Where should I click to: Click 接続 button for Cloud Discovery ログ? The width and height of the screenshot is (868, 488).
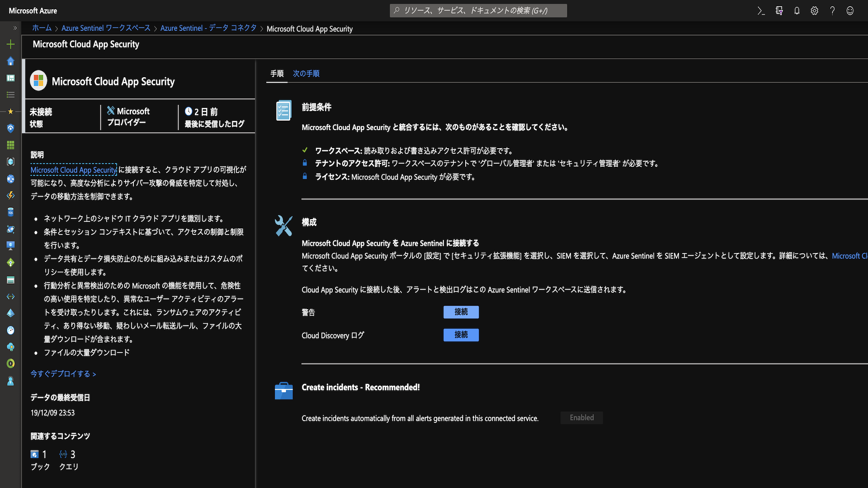point(461,335)
